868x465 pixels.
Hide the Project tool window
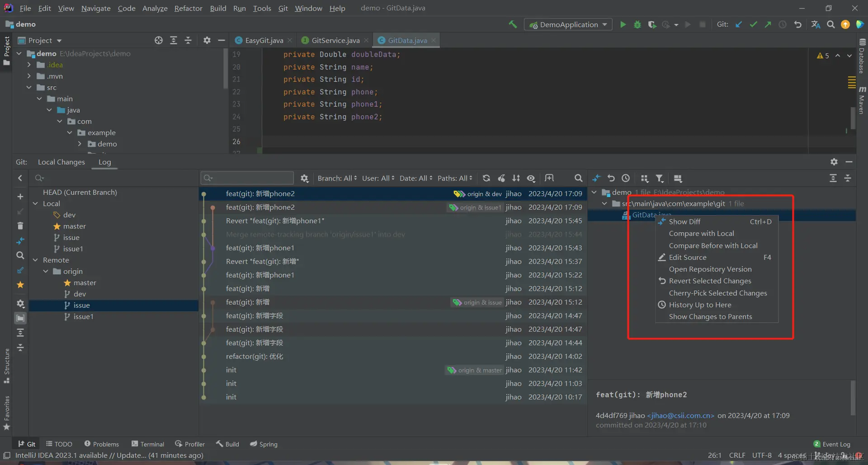222,40
